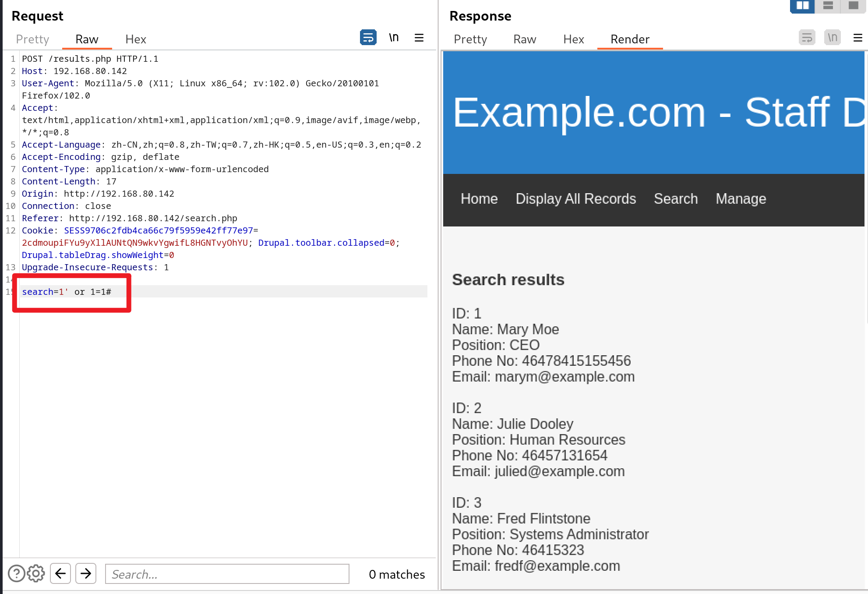This screenshot has width=868, height=594.
Task: Toggle word wrap icon in Response panel
Action: (x=807, y=38)
